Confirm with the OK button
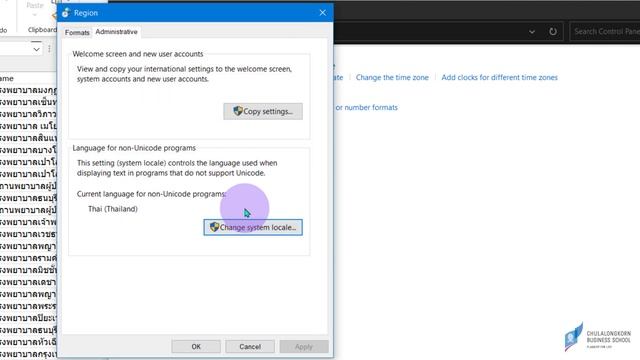 point(196,347)
